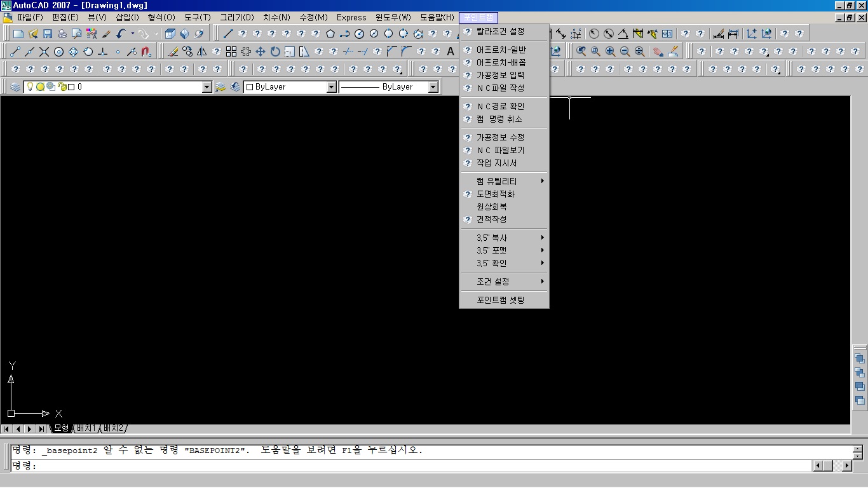Select the Radius dimension tool
This screenshot has width=868, height=488.
(x=594, y=34)
